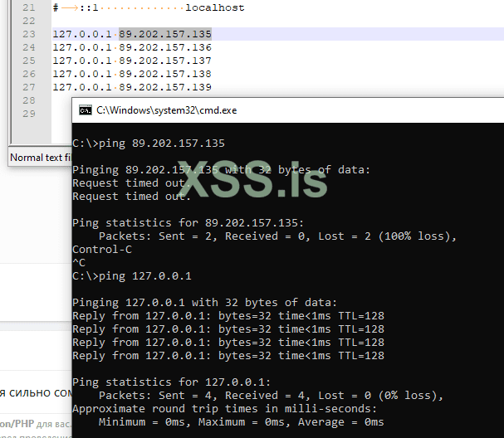Click the 0% loss packets line
The width and height of the screenshot is (504, 438).
pyautogui.click(x=271, y=396)
